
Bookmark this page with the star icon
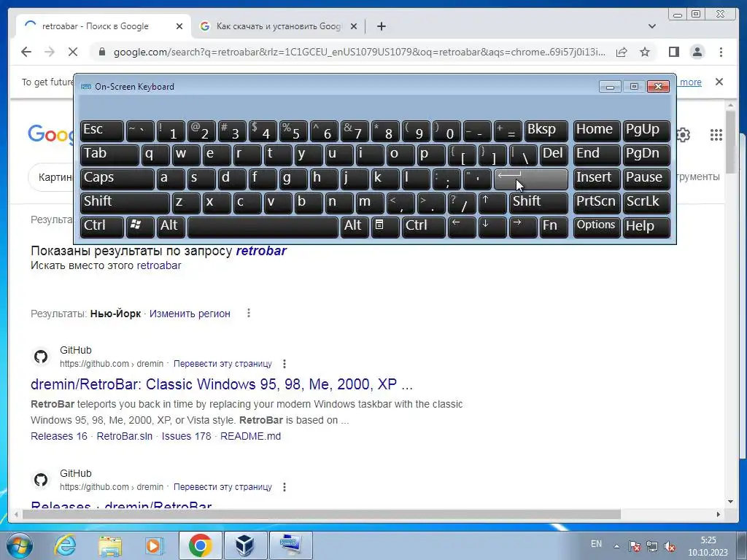click(x=645, y=52)
